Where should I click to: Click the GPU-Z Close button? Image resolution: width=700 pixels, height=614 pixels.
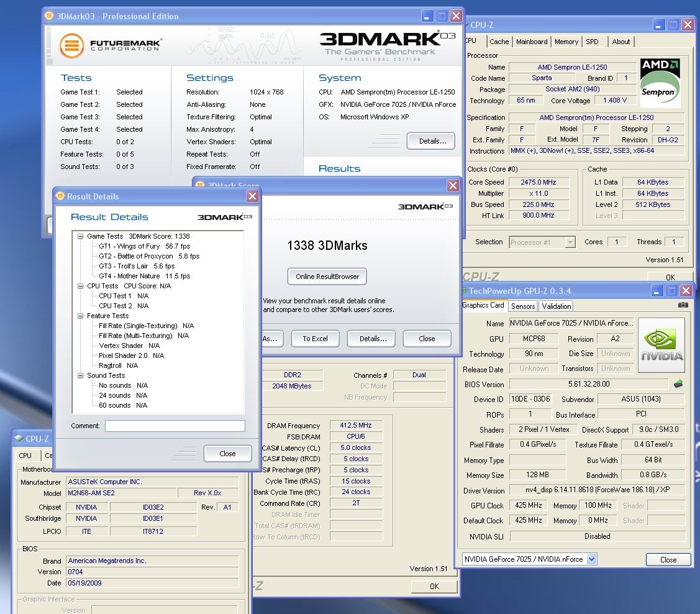[668, 559]
